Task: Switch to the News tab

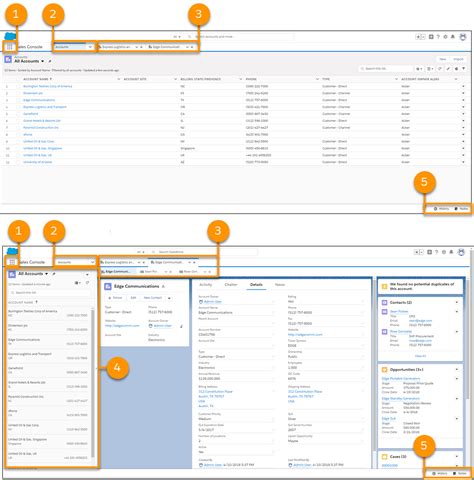Action: (280, 285)
